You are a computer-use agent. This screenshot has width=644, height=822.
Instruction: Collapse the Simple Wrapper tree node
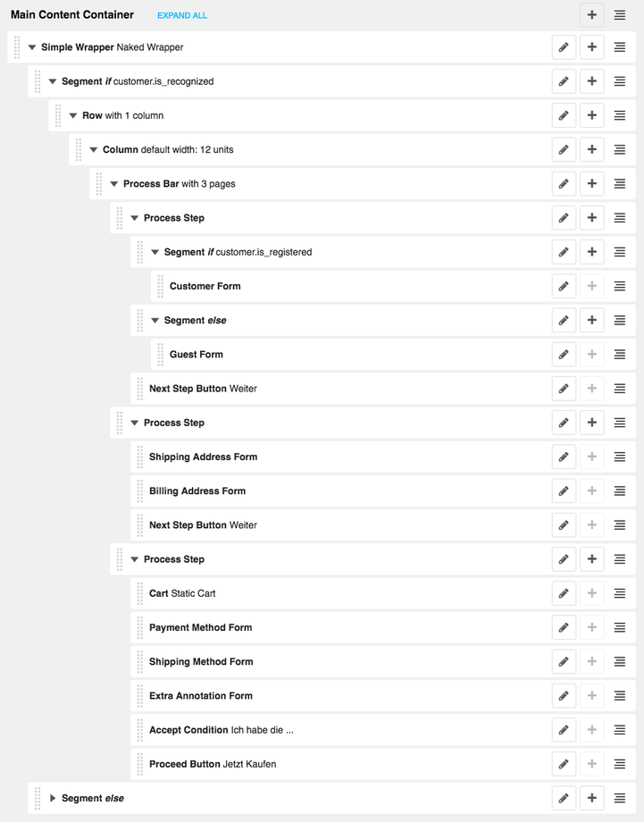(32, 47)
